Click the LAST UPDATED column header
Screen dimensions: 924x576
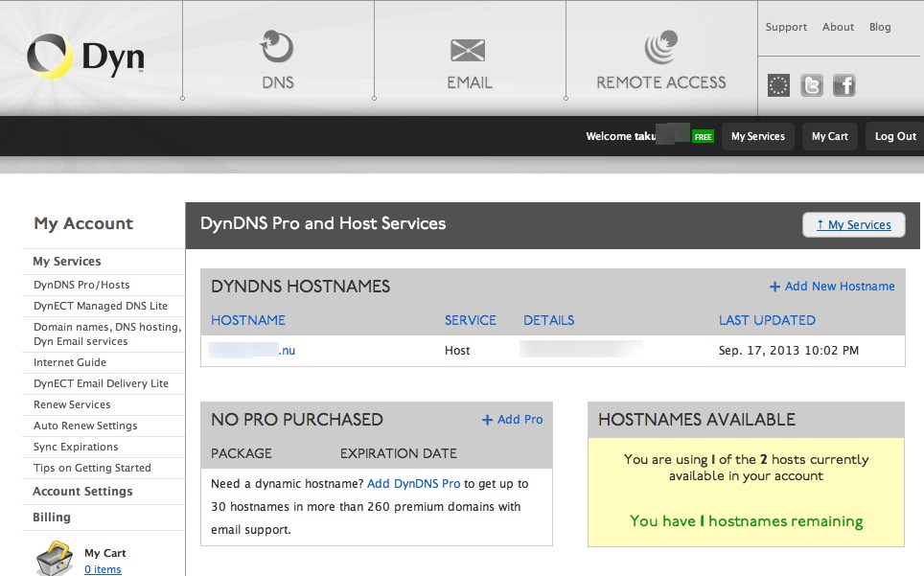coord(767,320)
